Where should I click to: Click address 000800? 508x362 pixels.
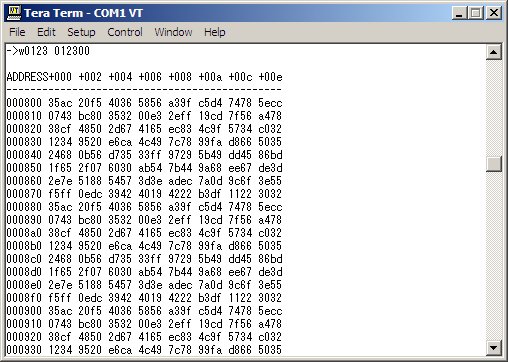tap(24, 103)
